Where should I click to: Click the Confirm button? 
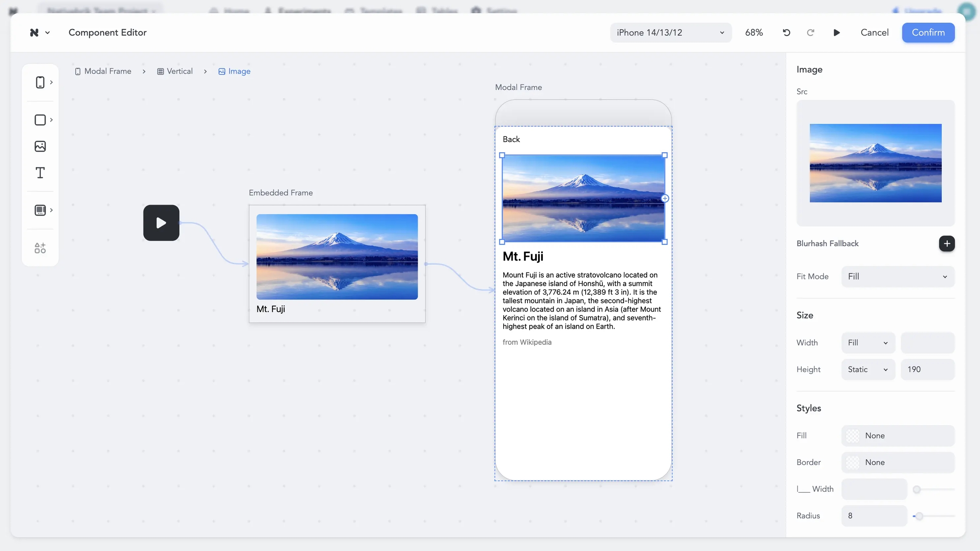coord(928,33)
